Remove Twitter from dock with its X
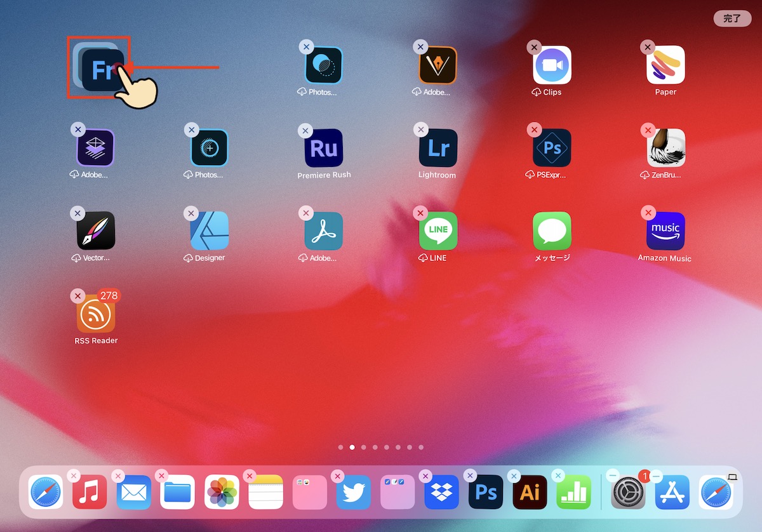Screen dimensions: 762x532 [x=338, y=476]
